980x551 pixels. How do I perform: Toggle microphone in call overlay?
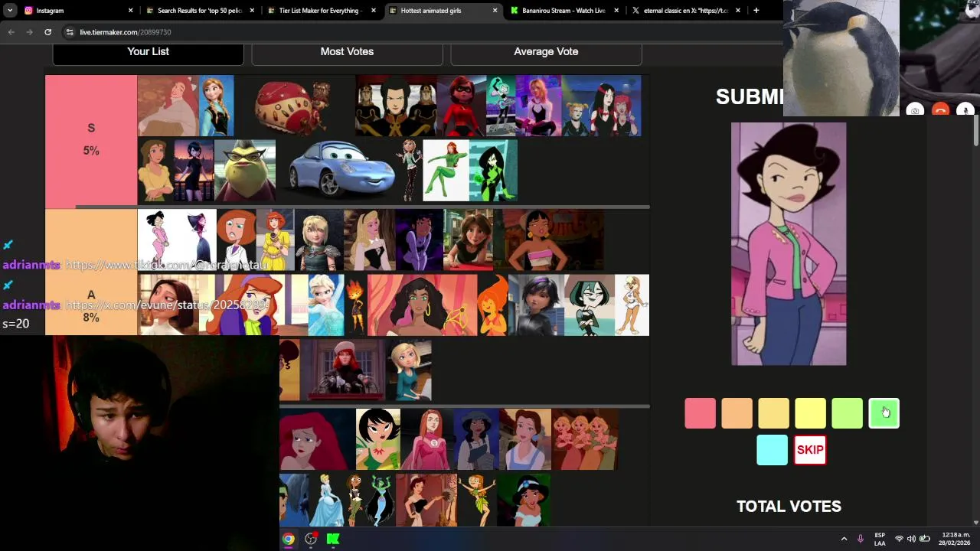coord(965,110)
